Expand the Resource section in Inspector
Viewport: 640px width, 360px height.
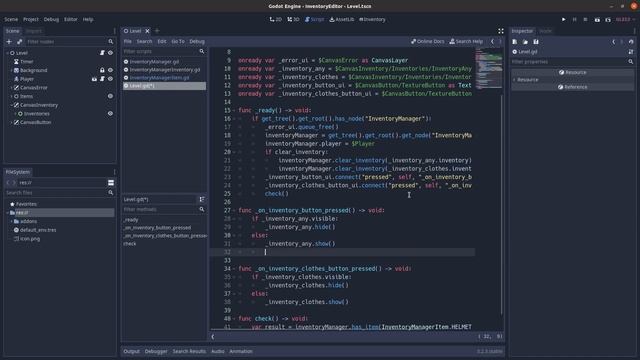[x=514, y=80]
